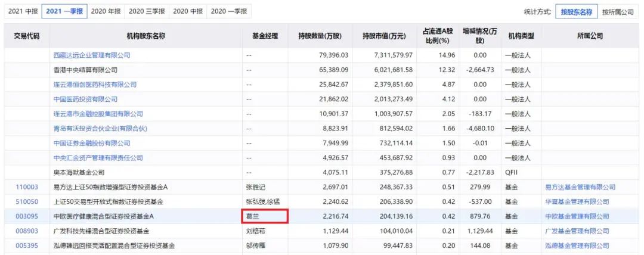644x255 pixels.
Task: Open the 2020 中报 tab
Action: click(188, 11)
